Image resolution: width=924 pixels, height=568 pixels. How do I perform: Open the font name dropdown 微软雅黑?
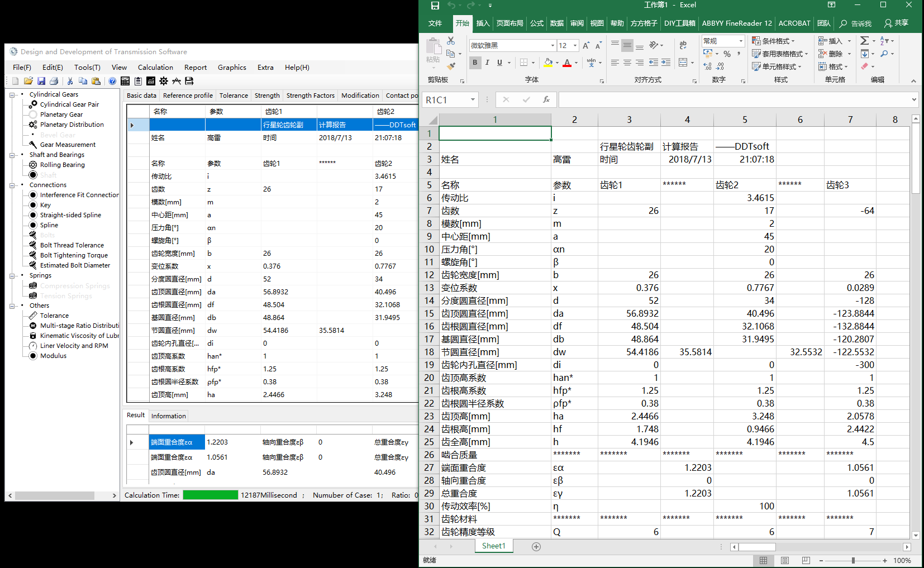(x=553, y=46)
